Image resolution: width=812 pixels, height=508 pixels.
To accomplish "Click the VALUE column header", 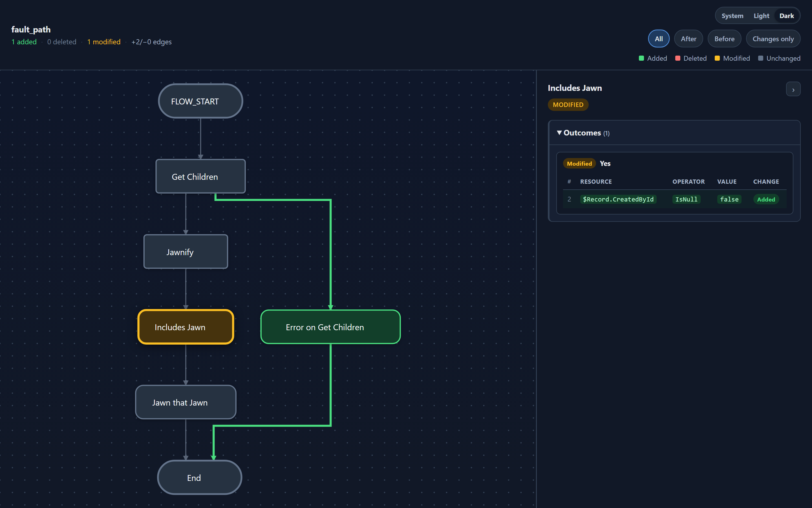I will pyautogui.click(x=727, y=181).
